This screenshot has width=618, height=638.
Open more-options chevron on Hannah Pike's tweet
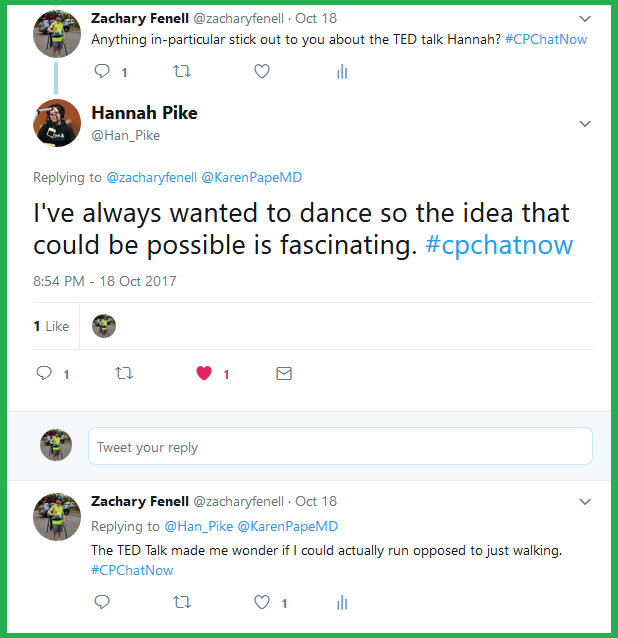(x=585, y=123)
